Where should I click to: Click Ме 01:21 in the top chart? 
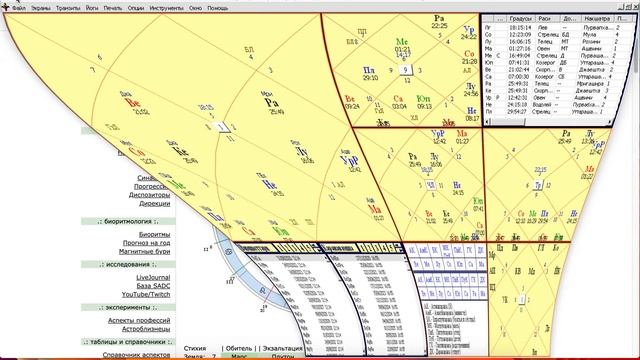pos(402,45)
